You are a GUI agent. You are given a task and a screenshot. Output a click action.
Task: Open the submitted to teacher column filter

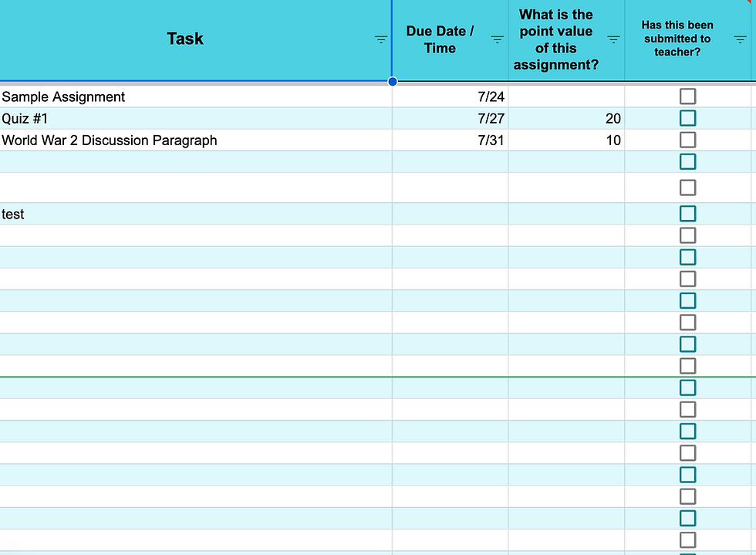point(740,39)
